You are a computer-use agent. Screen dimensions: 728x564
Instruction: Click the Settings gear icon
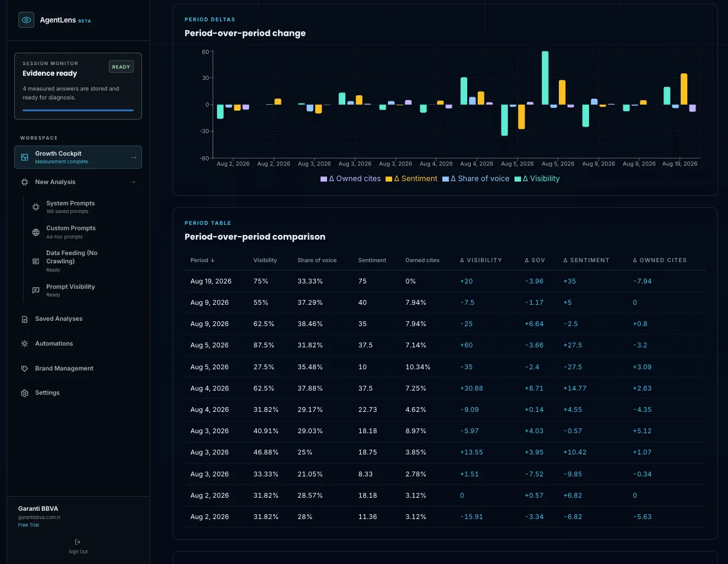coord(25,393)
